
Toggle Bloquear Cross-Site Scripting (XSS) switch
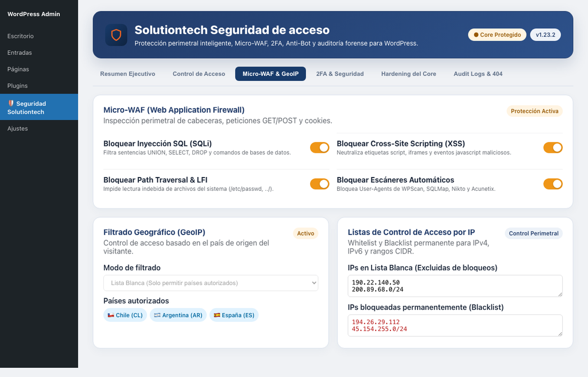click(x=553, y=148)
